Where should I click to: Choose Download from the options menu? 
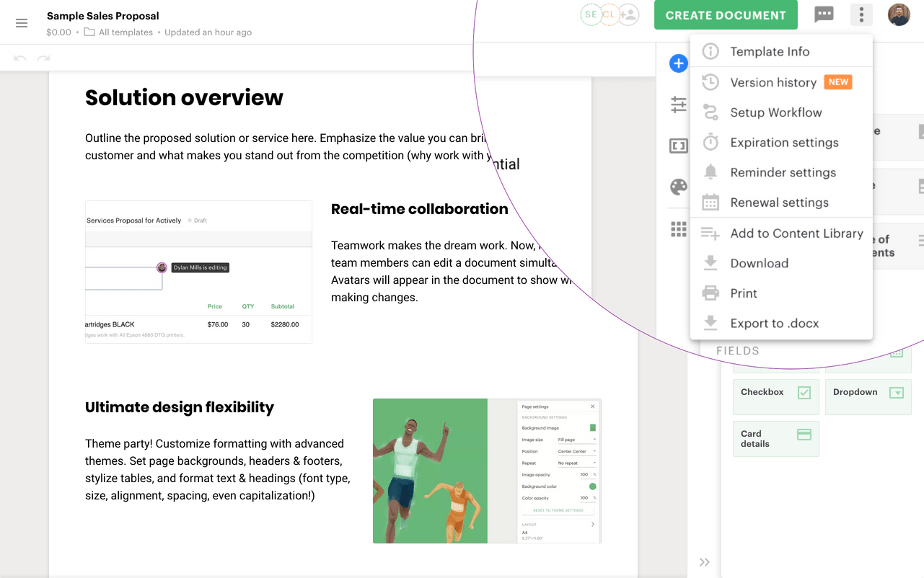(781, 263)
